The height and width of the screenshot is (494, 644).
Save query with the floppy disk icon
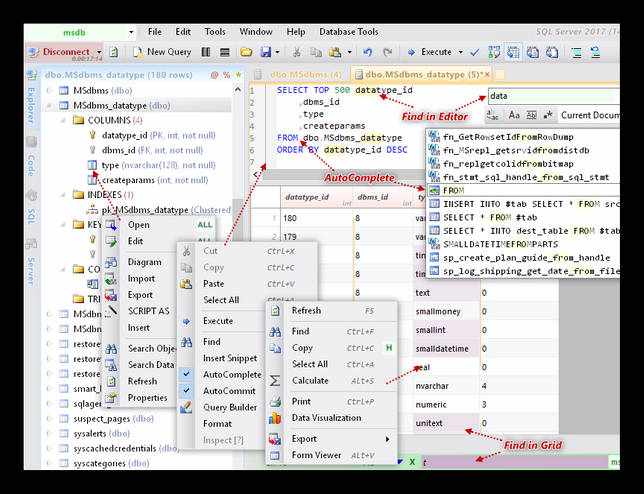coord(265,52)
